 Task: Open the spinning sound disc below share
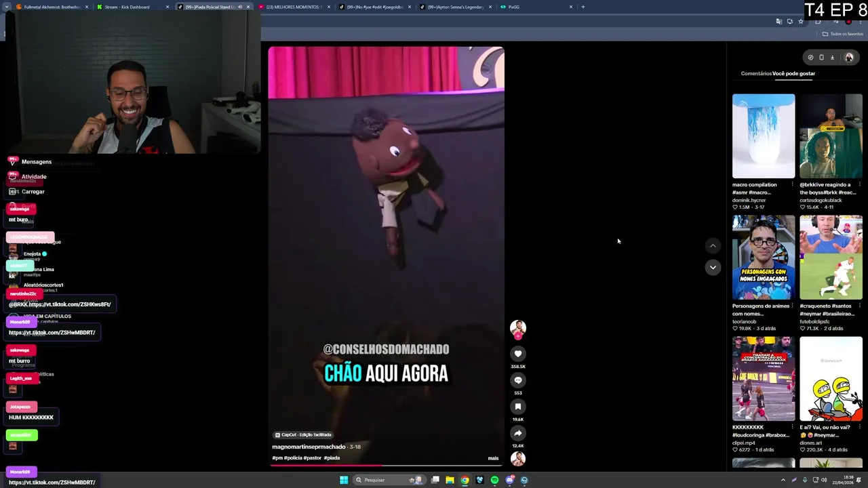(x=517, y=458)
